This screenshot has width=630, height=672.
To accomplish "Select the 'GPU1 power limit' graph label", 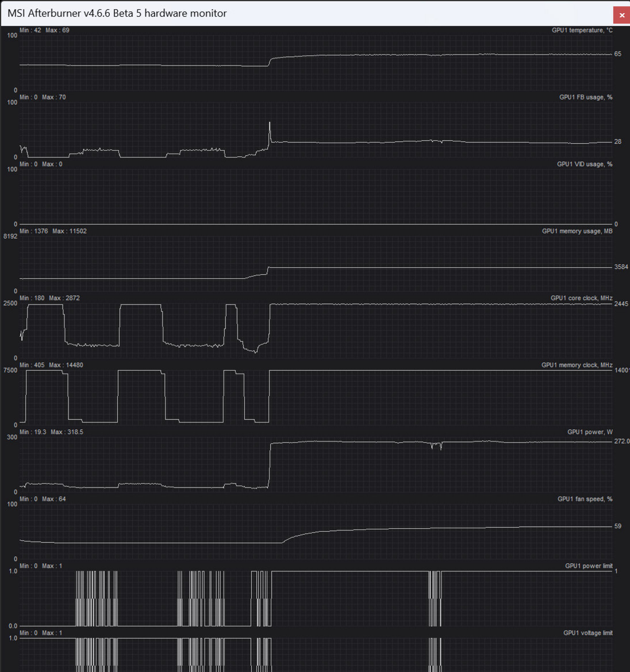I will click(x=589, y=566).
